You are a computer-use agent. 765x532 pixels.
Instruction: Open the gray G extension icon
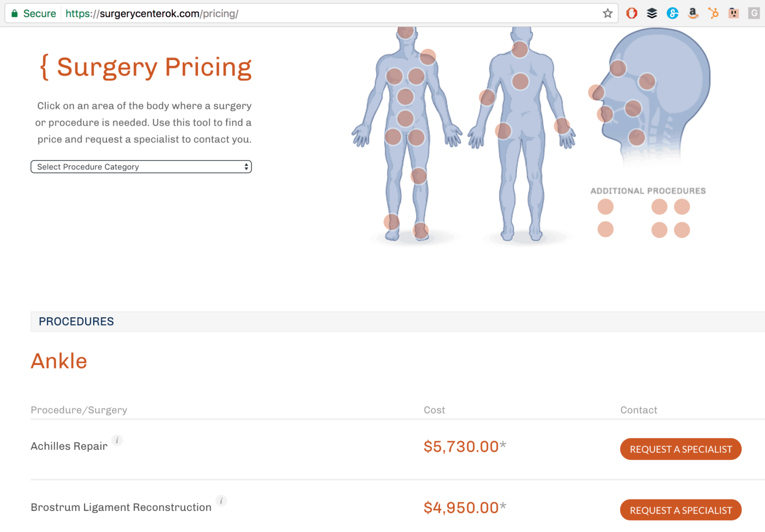tap(754, 13)
